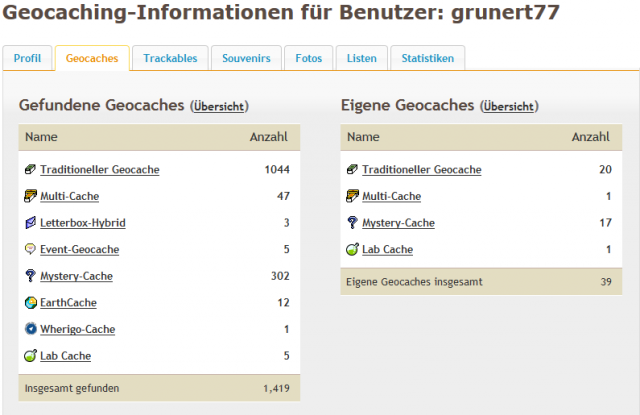Open Mystery-Cache link in found caches
Screen dimensions: 640x415
(x=76, y=276)
